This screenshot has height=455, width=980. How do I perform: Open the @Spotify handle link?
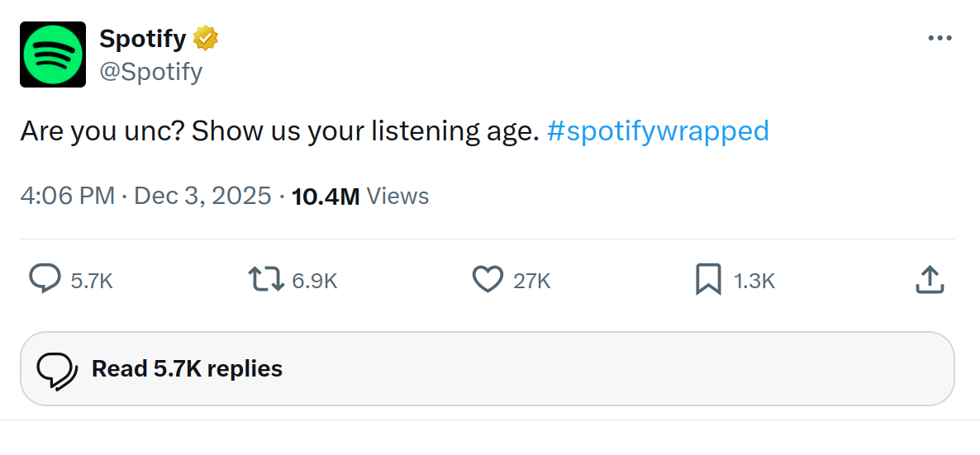(x=150, y=72)
